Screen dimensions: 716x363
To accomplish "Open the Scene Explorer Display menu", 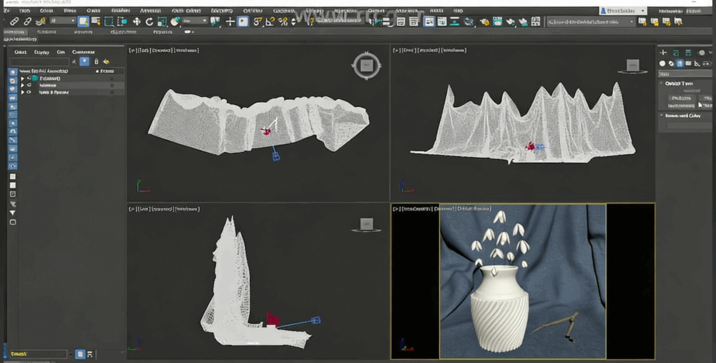I will point(41,52).
